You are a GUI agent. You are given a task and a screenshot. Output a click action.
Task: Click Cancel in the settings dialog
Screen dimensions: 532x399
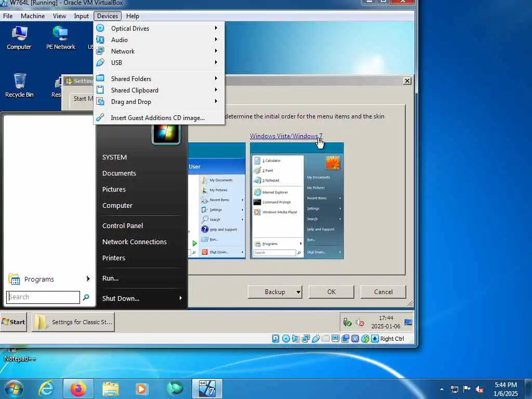pyautogui.click(x=383, y=292)
